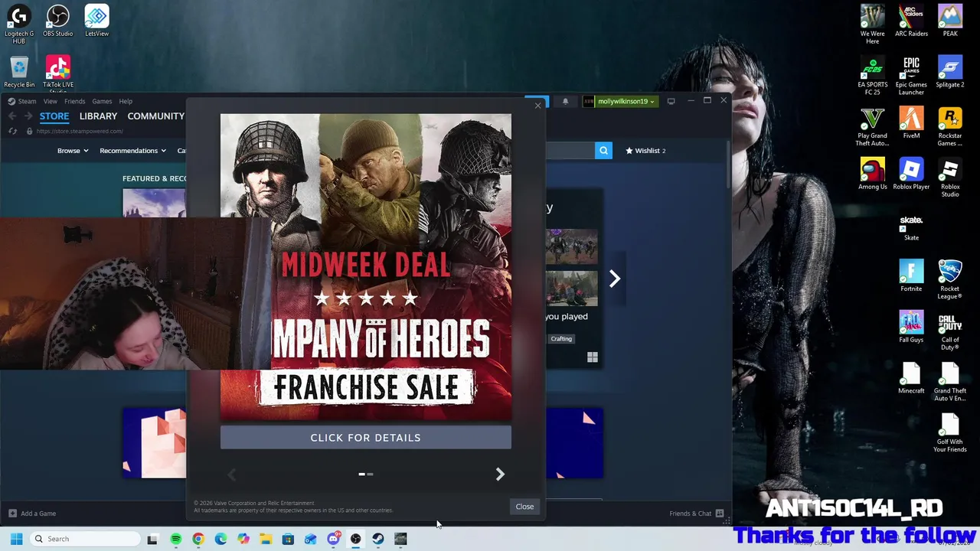The image size is (980, 551).
Task: Open the Steam menu
Action: (27, 101)
